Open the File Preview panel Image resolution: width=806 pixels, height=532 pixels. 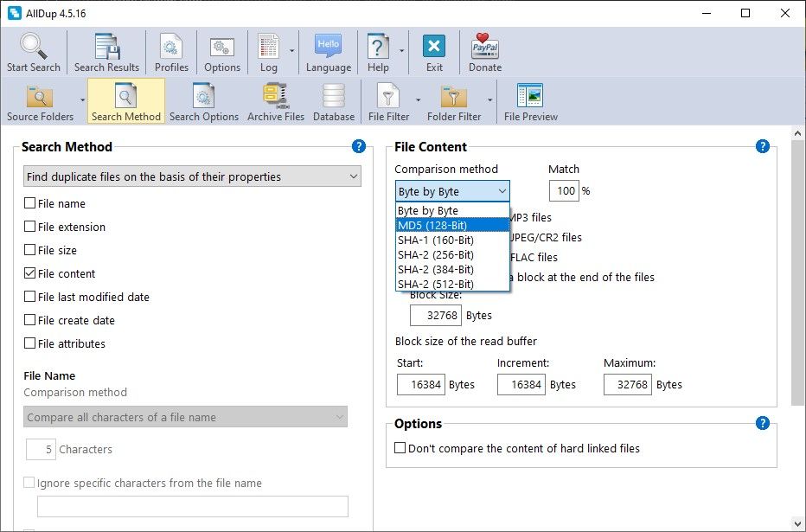(x=530, y=101)
